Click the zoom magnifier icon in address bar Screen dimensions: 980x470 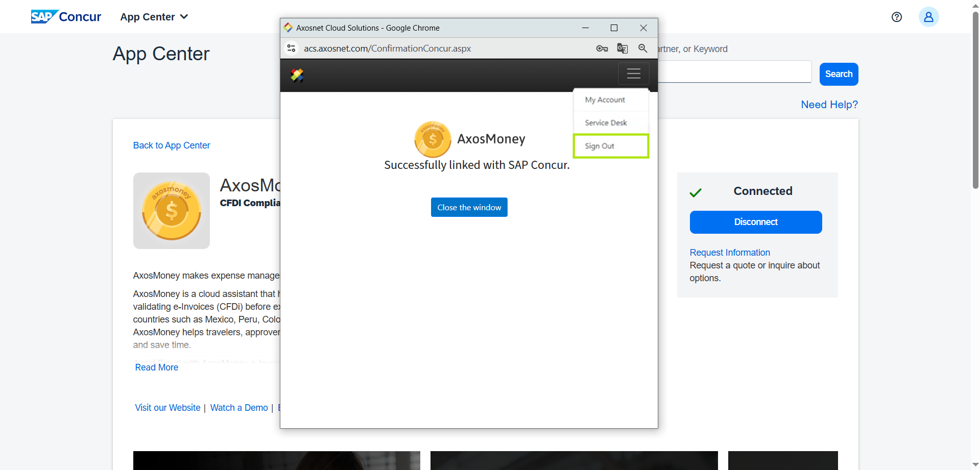tap(642, 48)
